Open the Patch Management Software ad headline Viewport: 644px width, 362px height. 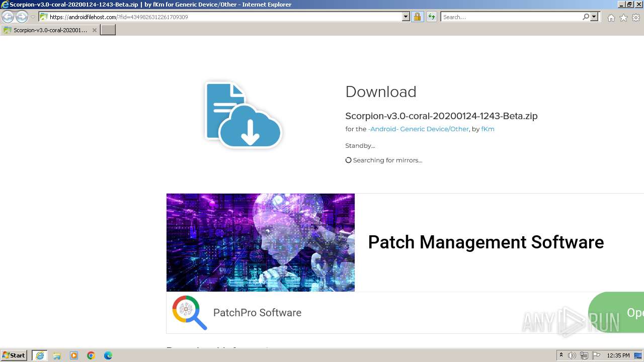[486, 242]
